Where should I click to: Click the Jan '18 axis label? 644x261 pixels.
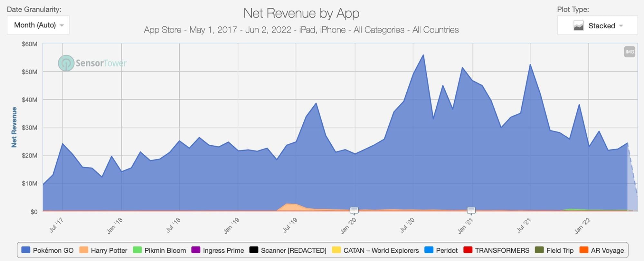coord(115,226)
